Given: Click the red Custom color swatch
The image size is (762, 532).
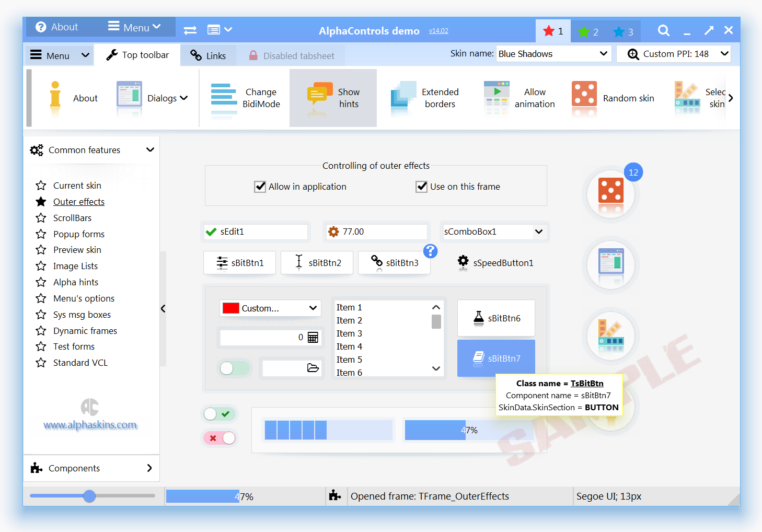Looking at the screenshot, I should [231, 308].
